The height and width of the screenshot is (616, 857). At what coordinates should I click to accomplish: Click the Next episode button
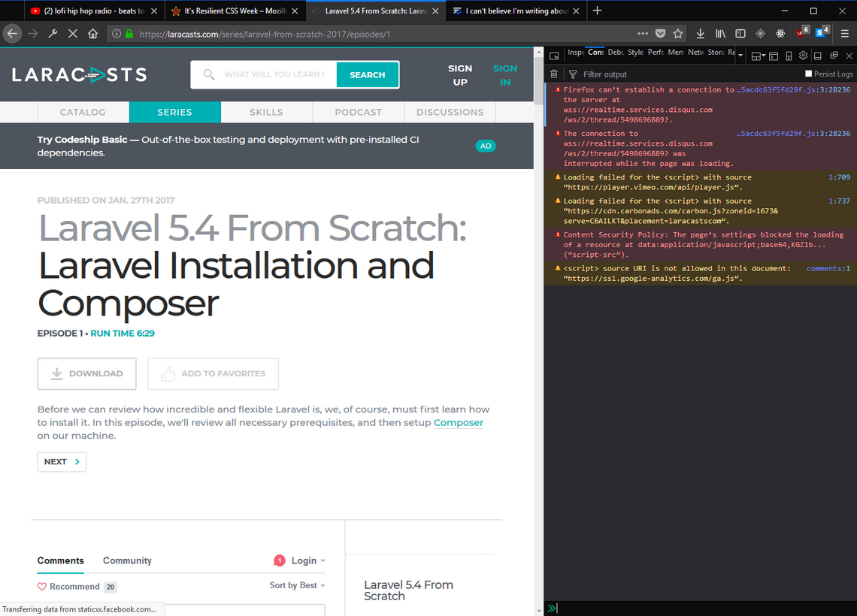coord(62,462)
